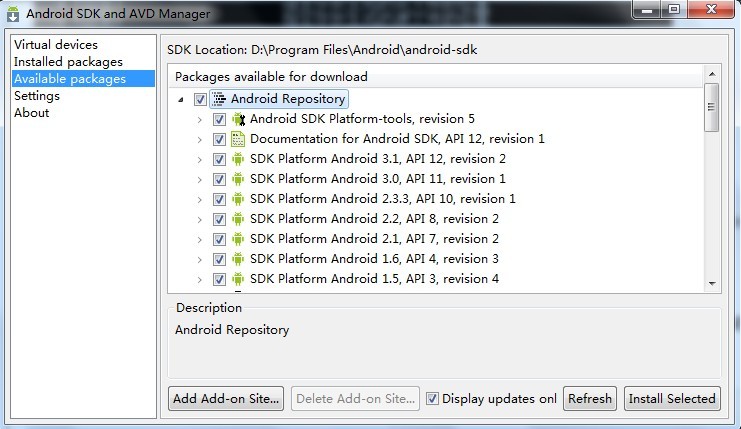This screenshot has height=429, width=741.
Task: Uncheck Documentation for Android SDK checkbox
Action: click(x=219, y=139)
